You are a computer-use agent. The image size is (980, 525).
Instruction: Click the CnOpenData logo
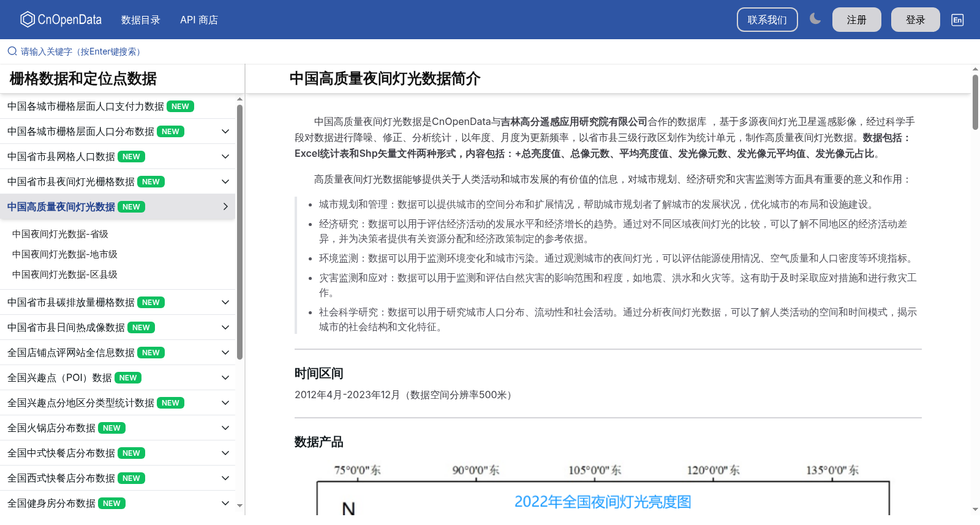coord(61,20)
